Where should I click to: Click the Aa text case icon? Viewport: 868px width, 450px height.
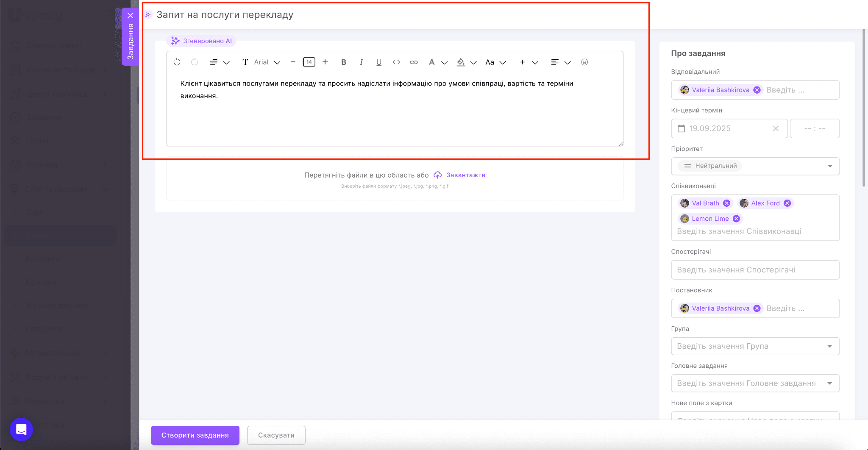490,62
